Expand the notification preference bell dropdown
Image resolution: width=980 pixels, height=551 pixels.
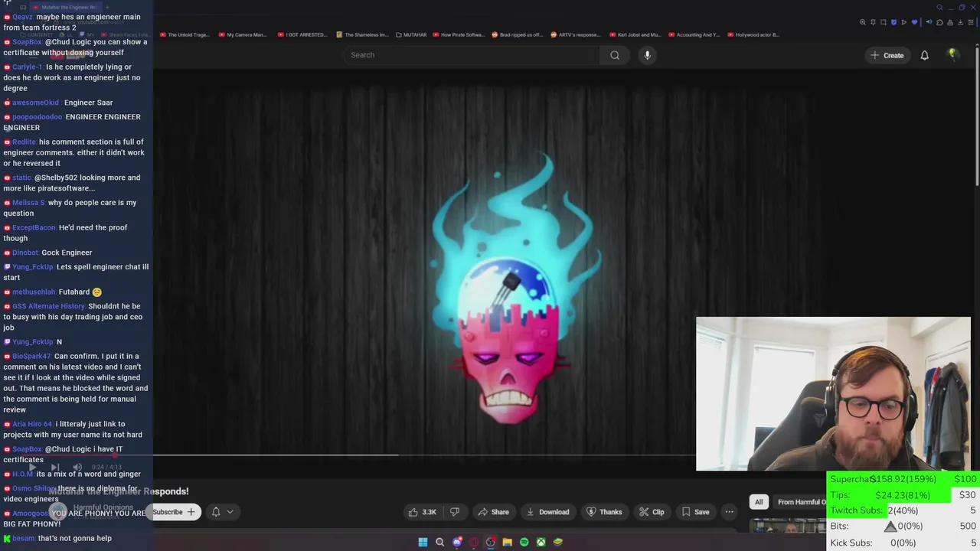click(x=223, y=512)
